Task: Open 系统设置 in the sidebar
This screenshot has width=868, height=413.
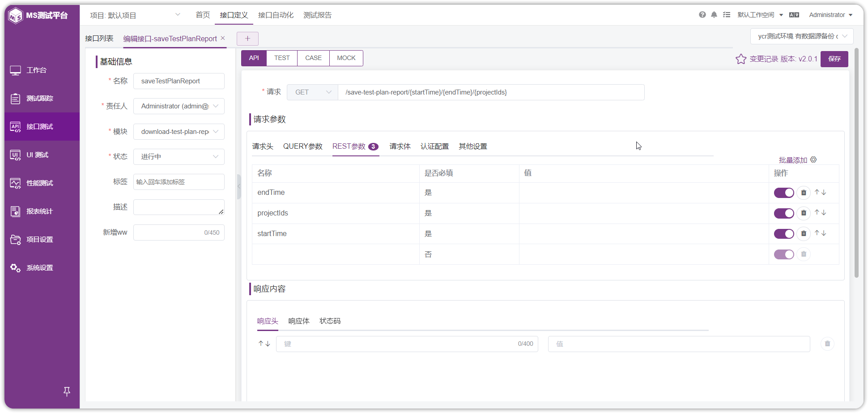Action: tap(42, 268)
